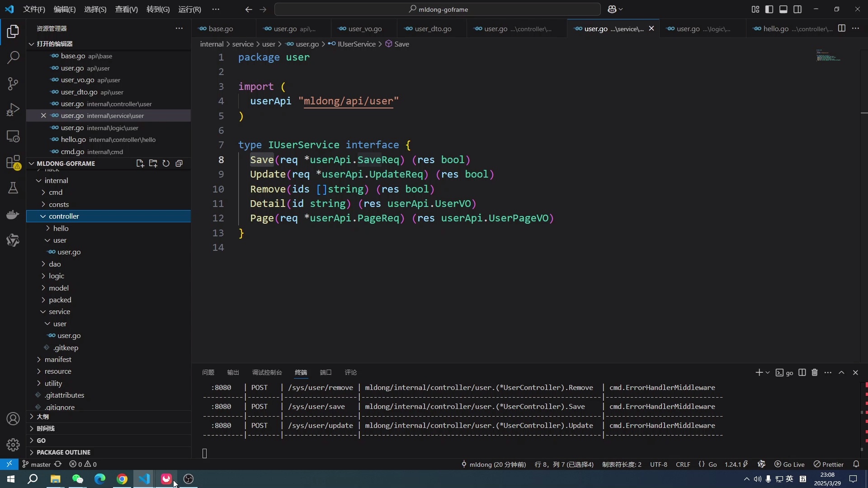Expand the dao folder
This screenshot has width=868, height=488.
[x=55, y=264]
